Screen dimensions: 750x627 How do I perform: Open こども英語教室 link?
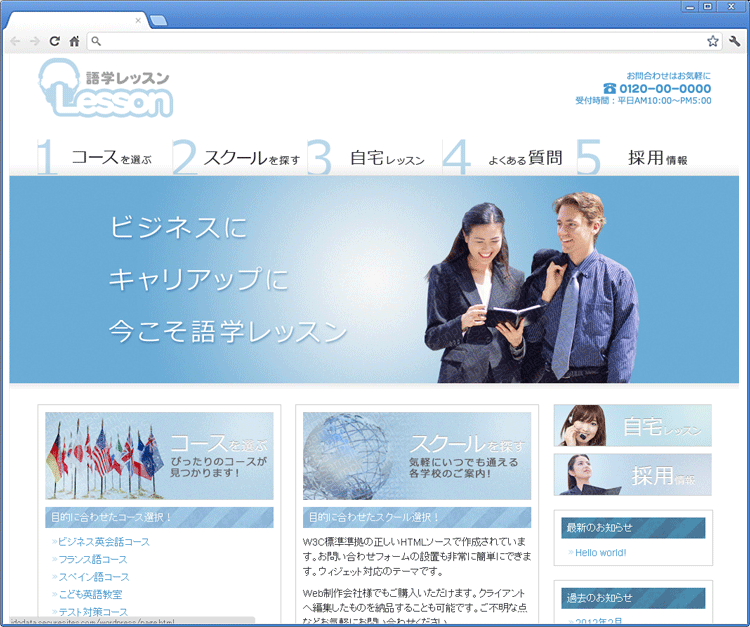click(x=90, y=594)
